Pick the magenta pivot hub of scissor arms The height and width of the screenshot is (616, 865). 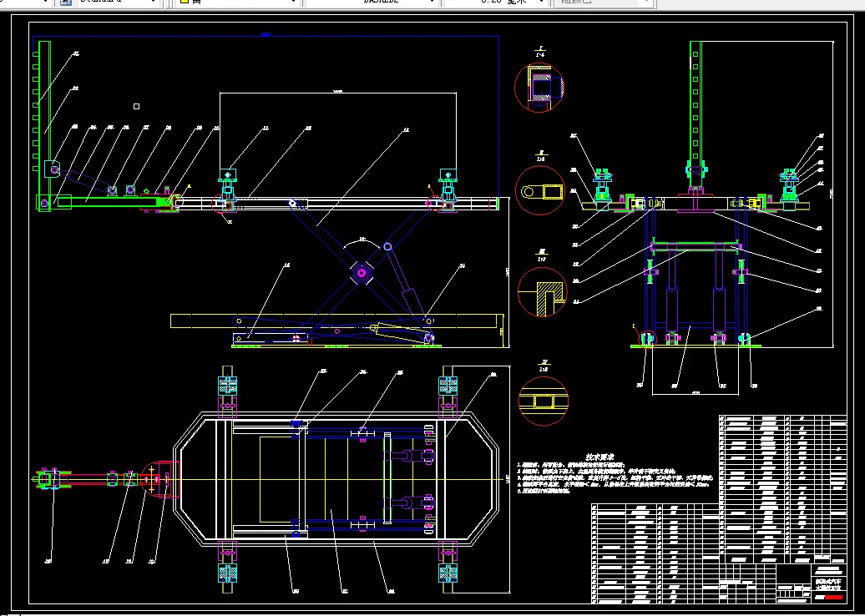tap(362, 272)
